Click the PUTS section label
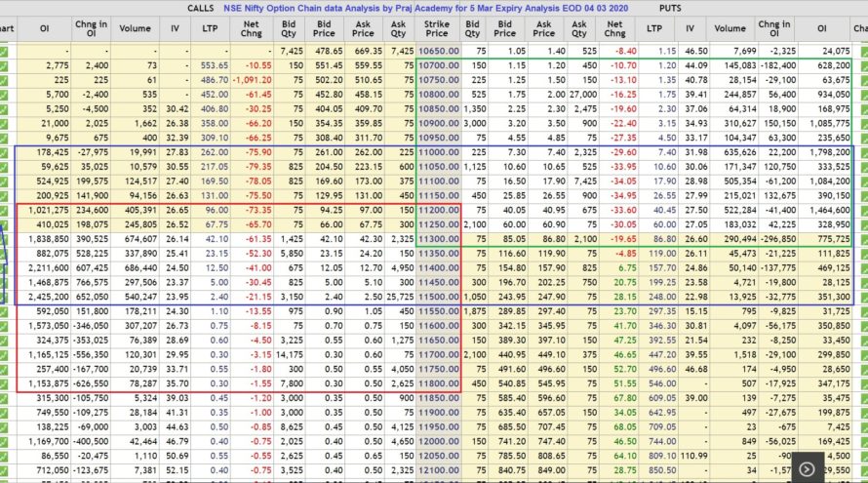Image resolution: width=868 pixels, height=483 pixels. coord(670,9)
